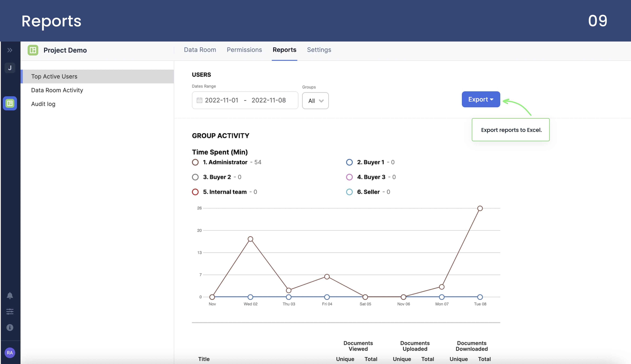Click the Time Spent (Min) label
Viewport: 631px width, 364px height.
220,152
